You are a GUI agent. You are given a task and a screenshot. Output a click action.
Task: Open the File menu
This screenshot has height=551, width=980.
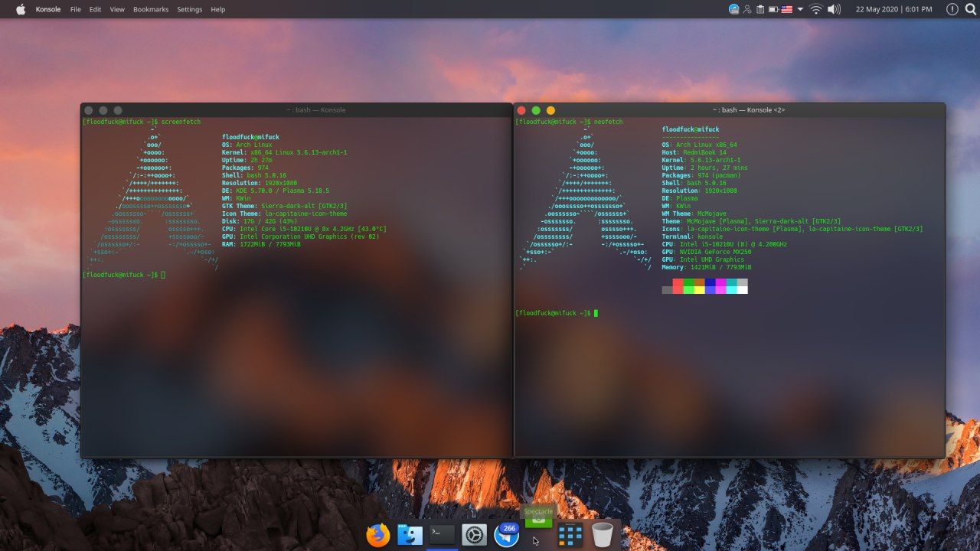(x=76, y=9)
